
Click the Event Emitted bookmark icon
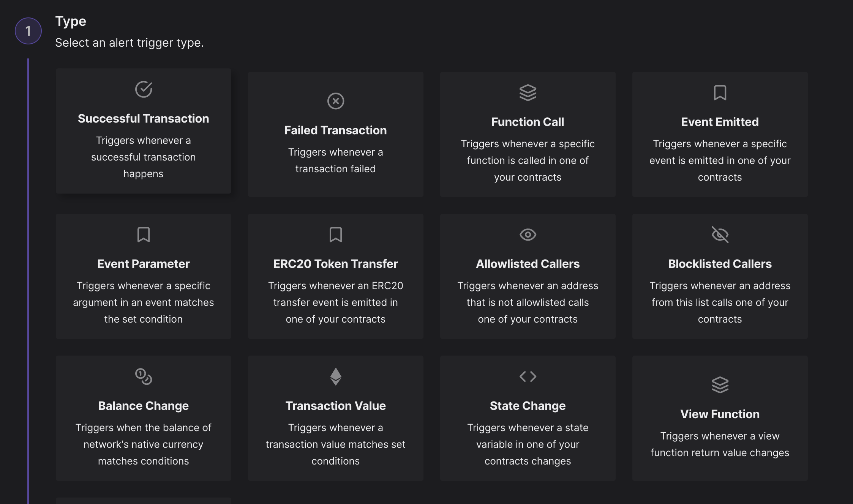720,93
